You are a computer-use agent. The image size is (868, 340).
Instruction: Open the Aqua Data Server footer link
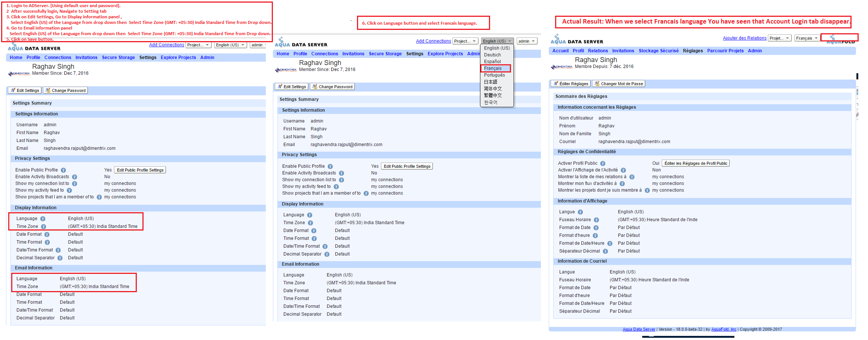coord(639,330)
